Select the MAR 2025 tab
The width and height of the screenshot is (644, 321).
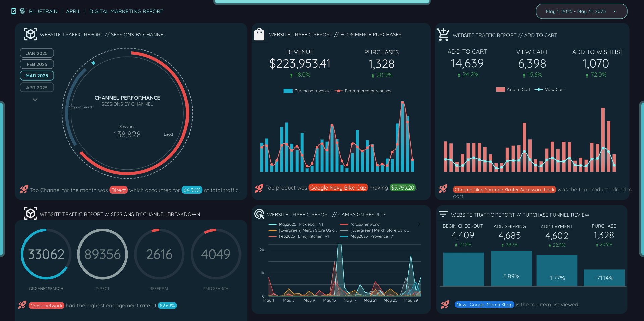point(37,75)
